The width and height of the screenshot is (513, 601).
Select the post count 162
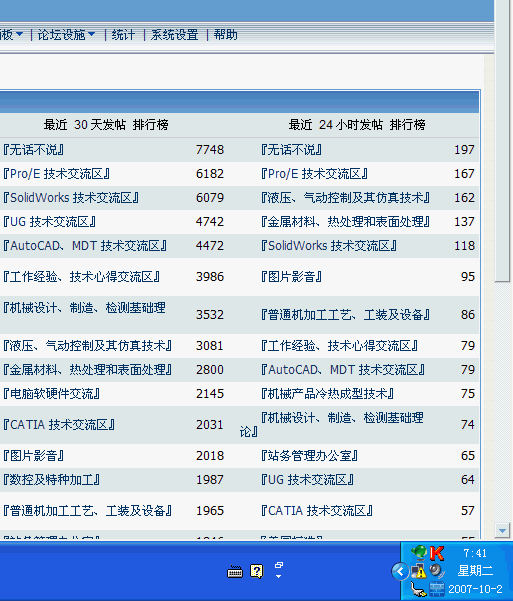coord(464,198)
